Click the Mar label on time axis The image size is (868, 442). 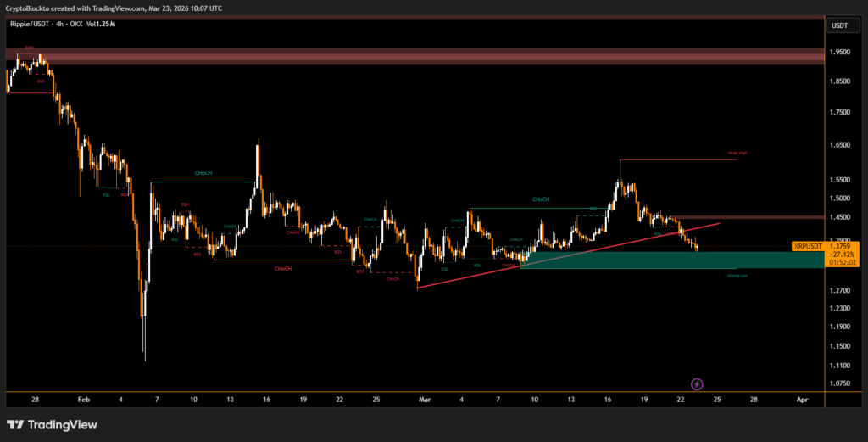(x=425, y=398)
